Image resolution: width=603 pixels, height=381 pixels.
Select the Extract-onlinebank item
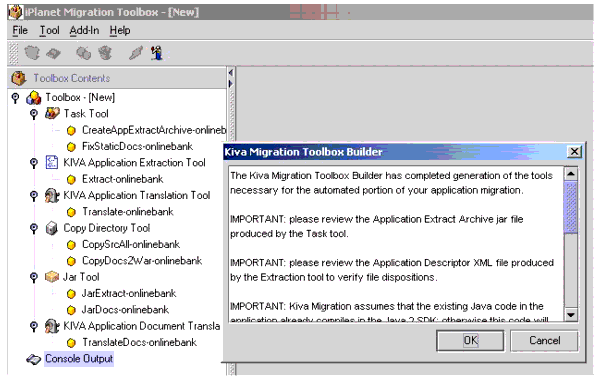(x=123, y=179)
